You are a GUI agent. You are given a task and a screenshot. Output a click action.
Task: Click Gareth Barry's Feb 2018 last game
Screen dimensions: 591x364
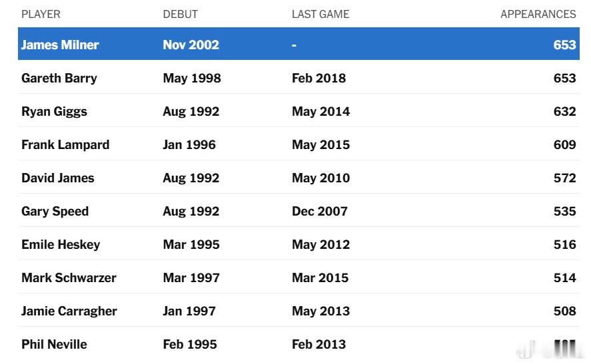pyautogui.click(x=318, y=78)
